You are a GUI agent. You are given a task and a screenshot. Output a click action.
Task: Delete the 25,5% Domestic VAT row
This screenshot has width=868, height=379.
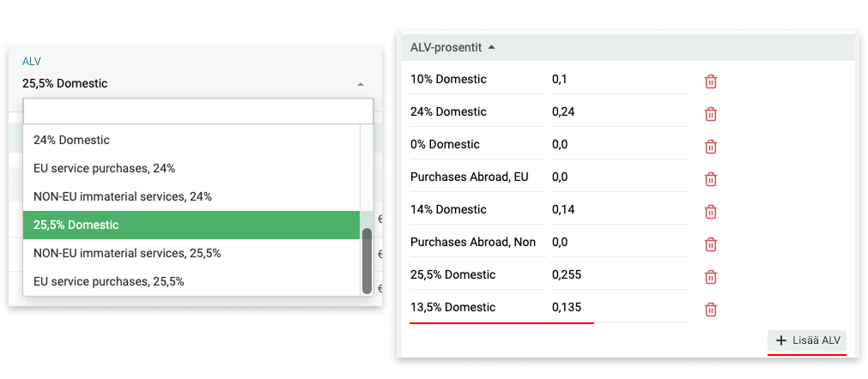pyautogui.click(x=711, y=277)
